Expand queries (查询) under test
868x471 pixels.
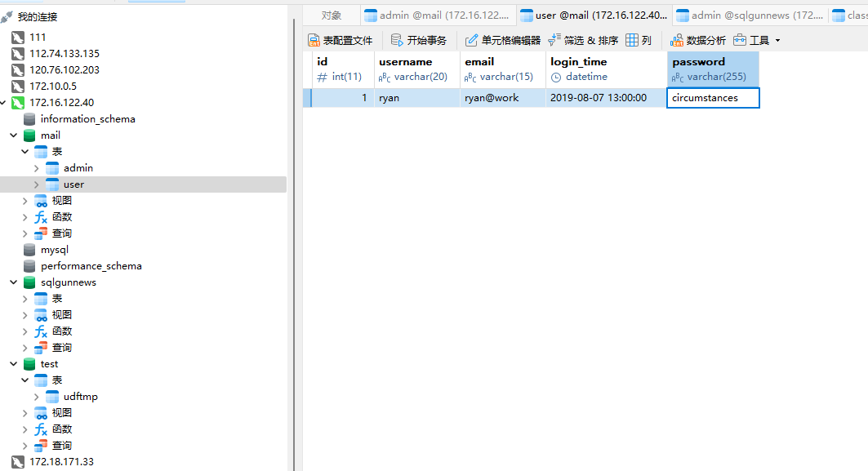25,446
